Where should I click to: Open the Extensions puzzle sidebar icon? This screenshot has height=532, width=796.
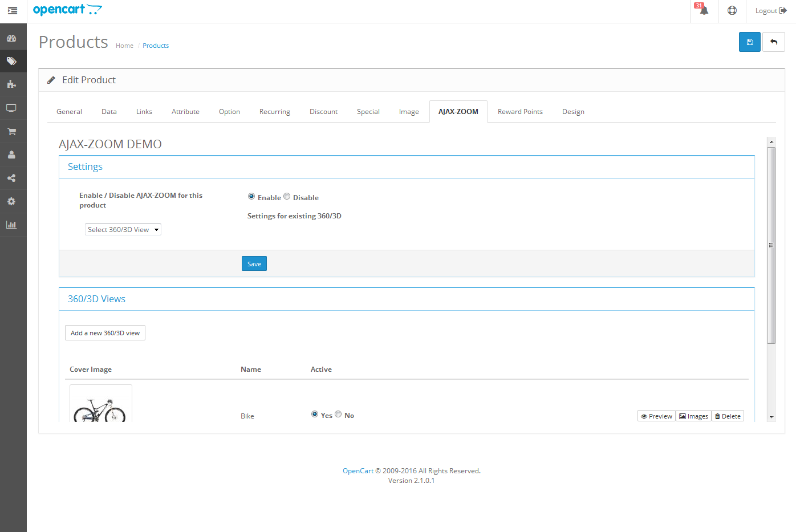coord(11,84)
